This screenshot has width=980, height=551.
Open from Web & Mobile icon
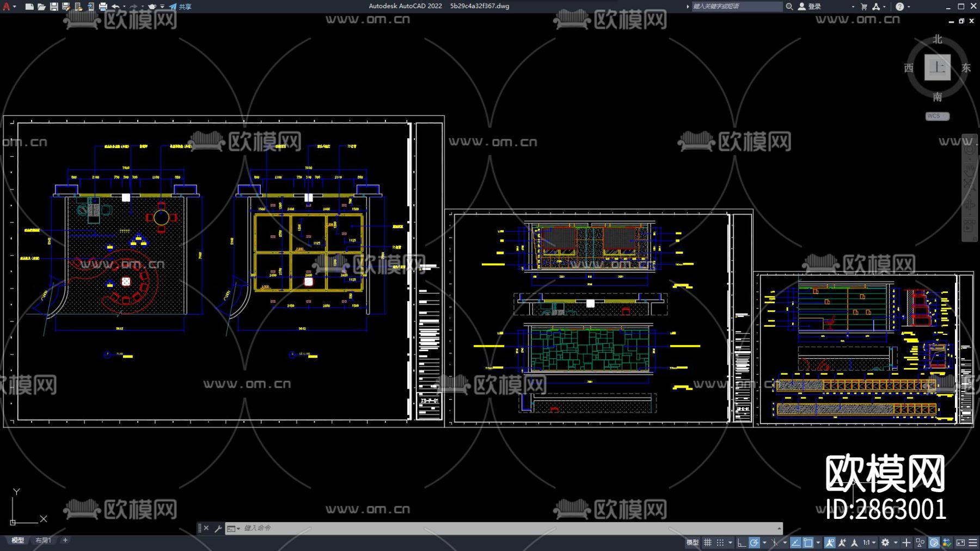(78, 7)
